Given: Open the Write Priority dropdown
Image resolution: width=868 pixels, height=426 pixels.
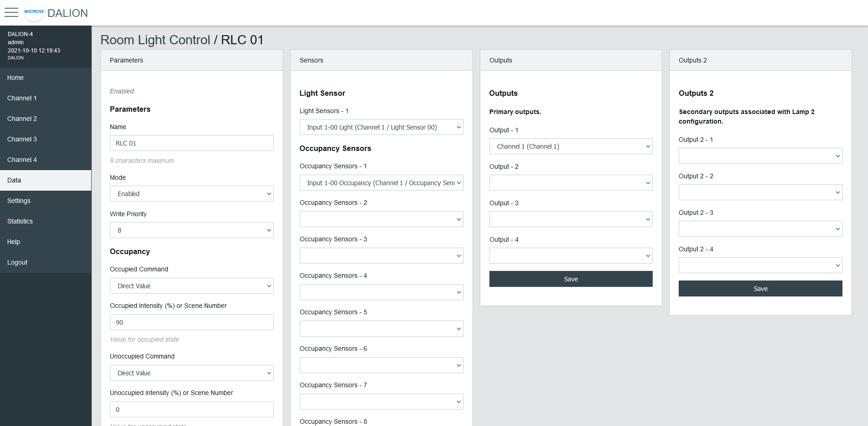Looking at the screenshot, I should (x=191, y=230).
